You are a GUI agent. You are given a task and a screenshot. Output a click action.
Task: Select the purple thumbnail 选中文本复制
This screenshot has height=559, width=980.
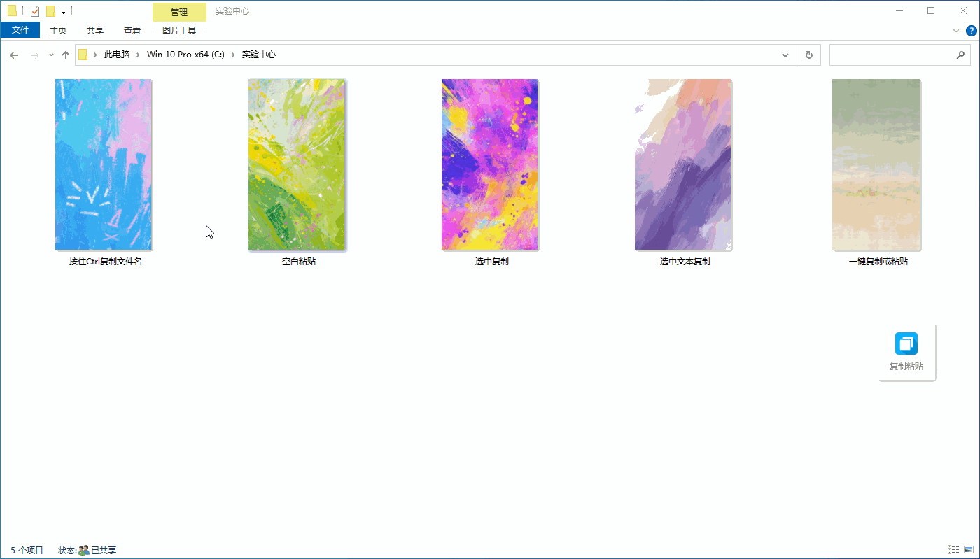click(683, 164)
